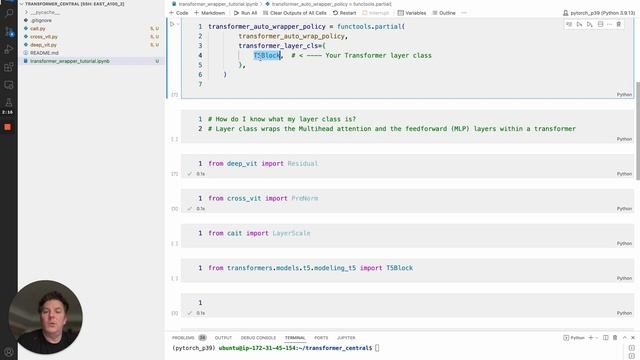
Task: Click the comment 'How do I know what my layer class is?'
Action: (x=282, y=119)
